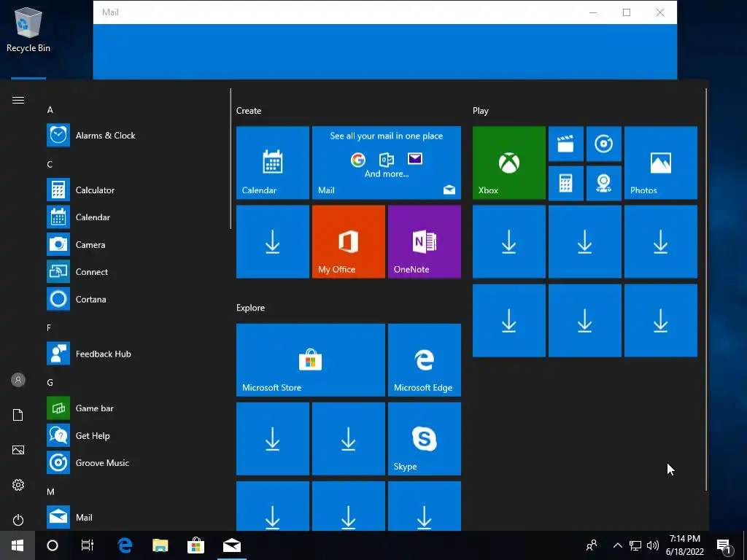Open Task View on the taskbar
This screenshot has height=560, width=747.
point(88,545)
